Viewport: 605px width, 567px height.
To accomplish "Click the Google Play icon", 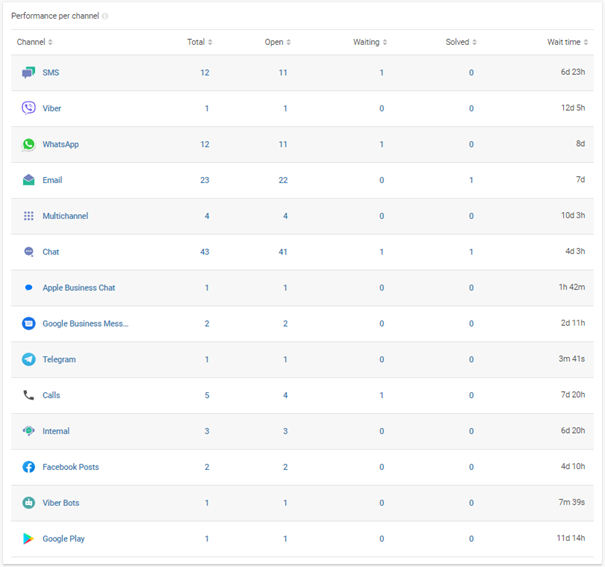I will click(28, 539).
